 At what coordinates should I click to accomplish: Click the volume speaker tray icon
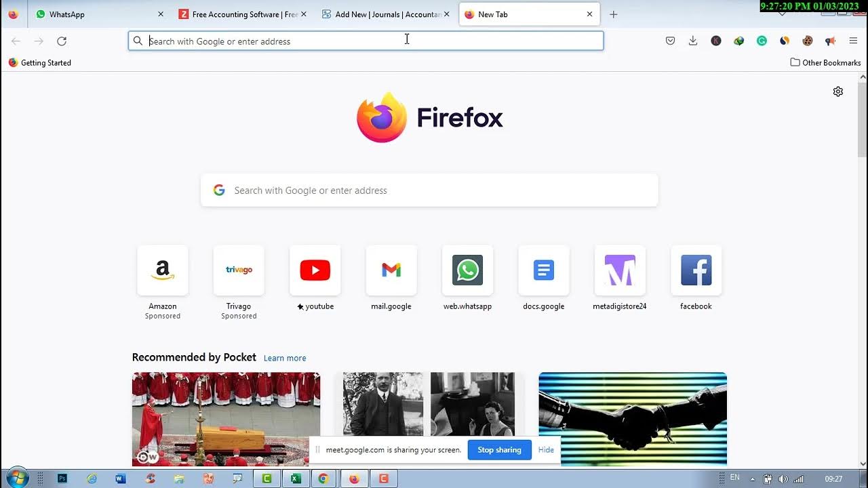(784, 479)
